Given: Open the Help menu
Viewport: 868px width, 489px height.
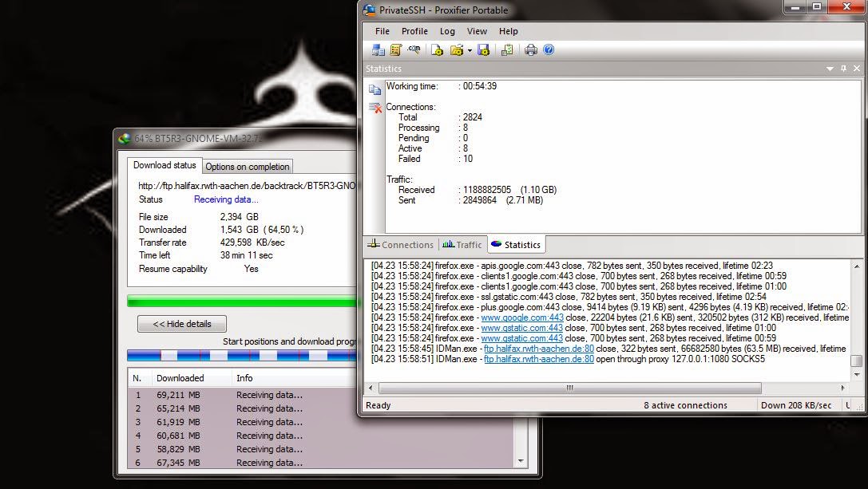Looking at the screenshot, I should (508, 32).
